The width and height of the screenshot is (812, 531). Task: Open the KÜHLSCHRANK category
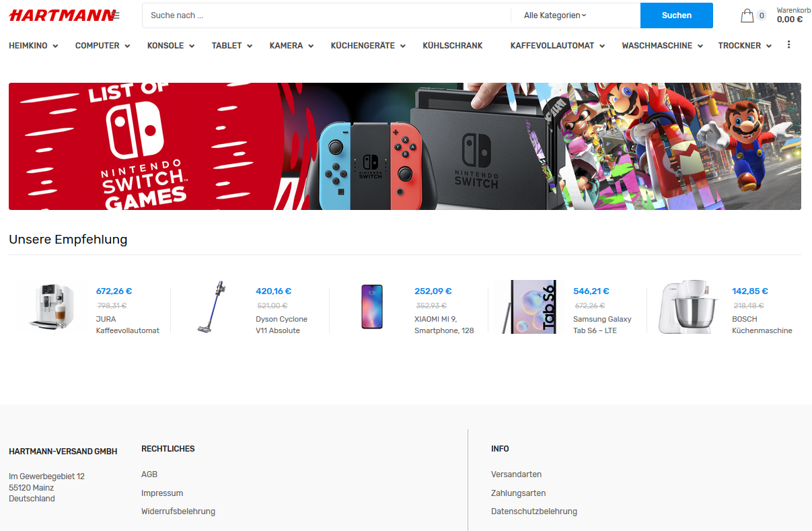click(x=453, y=46)
